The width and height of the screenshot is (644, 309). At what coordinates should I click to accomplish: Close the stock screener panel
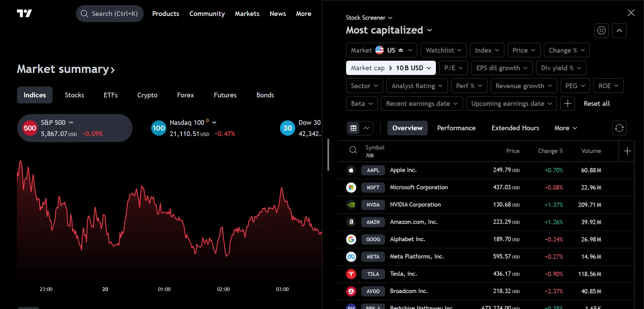631,13
